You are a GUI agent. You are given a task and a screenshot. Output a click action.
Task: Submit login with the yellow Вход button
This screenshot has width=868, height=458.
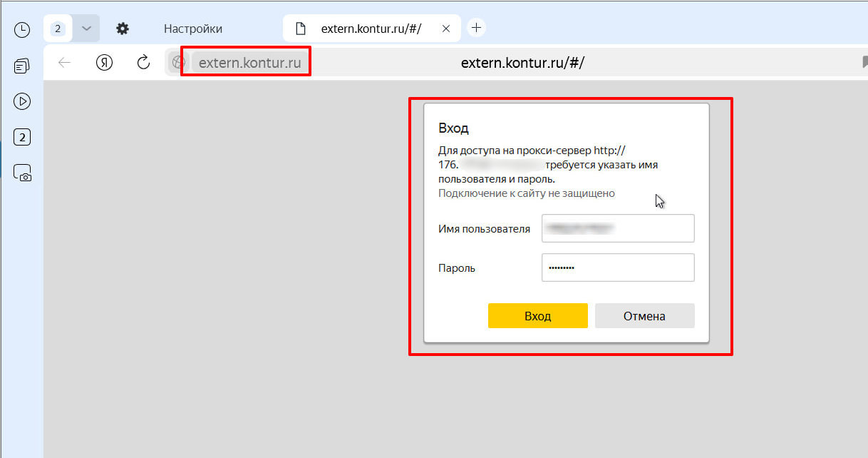[x=538, y=316]
